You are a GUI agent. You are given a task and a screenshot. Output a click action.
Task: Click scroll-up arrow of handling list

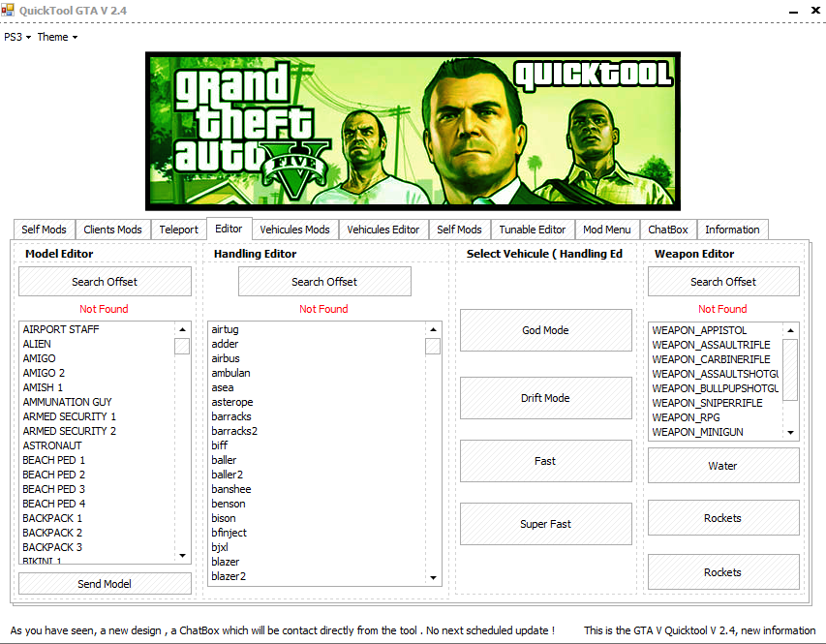click(x=433, y=329)
